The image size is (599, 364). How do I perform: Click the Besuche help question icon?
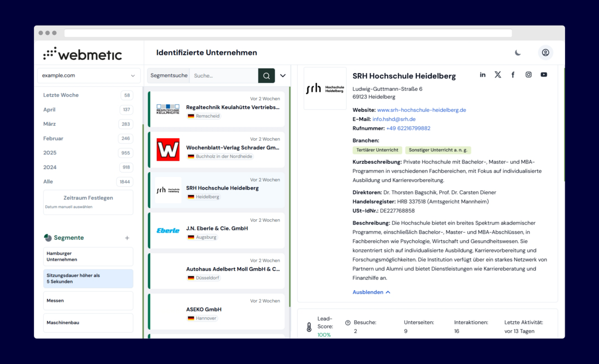348,323
